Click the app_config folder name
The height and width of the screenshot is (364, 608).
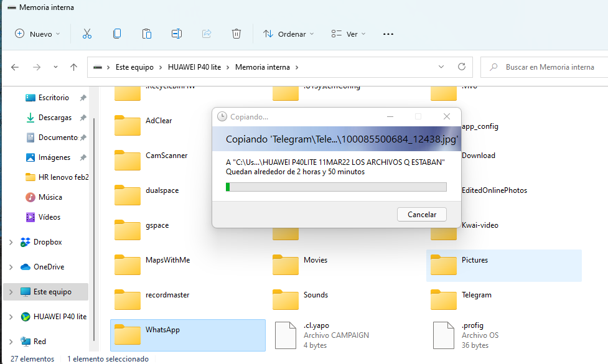point(480,126)
